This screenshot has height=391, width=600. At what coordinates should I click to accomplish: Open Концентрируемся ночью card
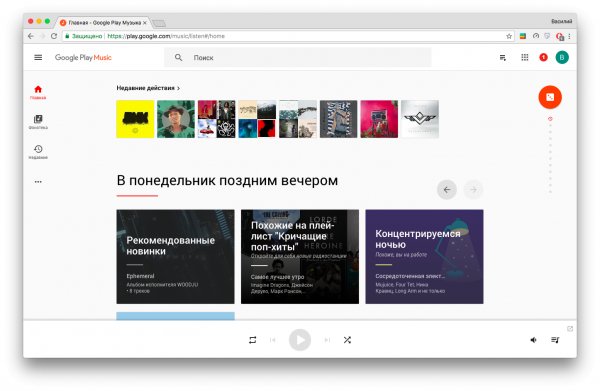[x=424, y=257]
